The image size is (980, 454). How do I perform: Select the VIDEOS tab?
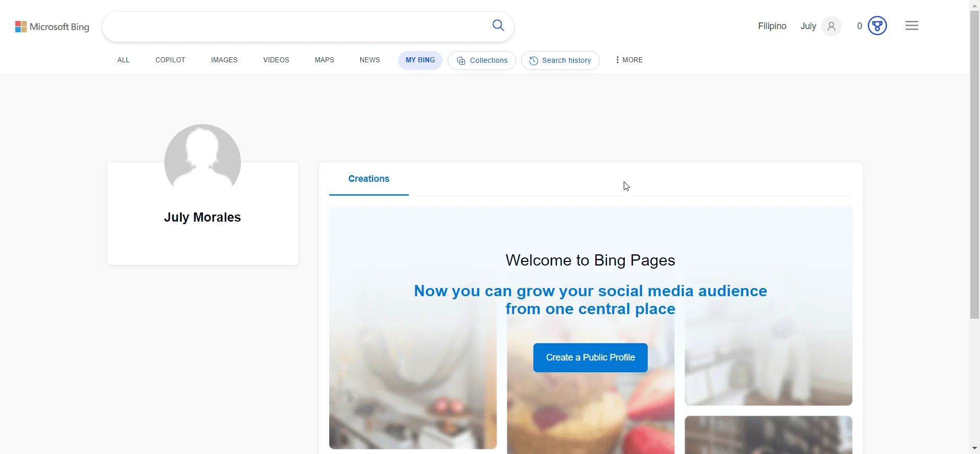point(276,60)
